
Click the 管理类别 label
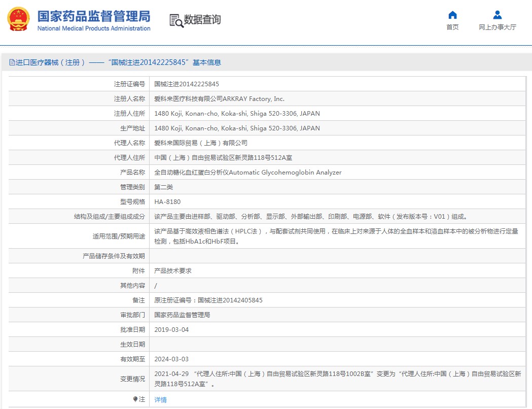pyautogui.click(x=132, y=187)
